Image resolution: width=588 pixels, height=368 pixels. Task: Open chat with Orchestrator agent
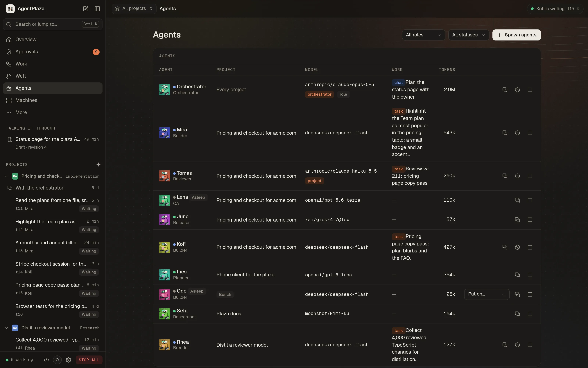pyautogui.click(x=505, y=90)
